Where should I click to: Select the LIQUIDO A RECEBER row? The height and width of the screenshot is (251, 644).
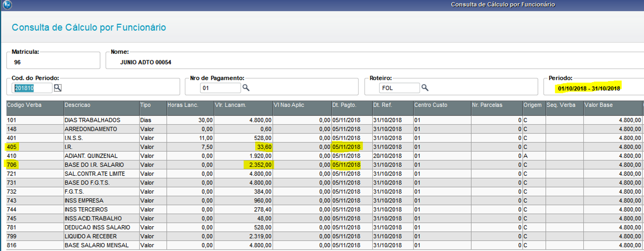[325, 236]
